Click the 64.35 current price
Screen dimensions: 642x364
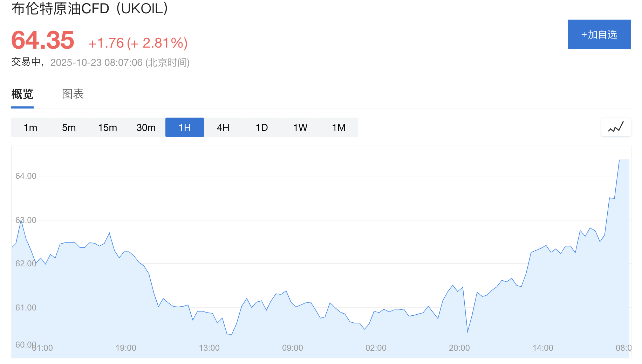pyautogui.click(x=43, y=41)
